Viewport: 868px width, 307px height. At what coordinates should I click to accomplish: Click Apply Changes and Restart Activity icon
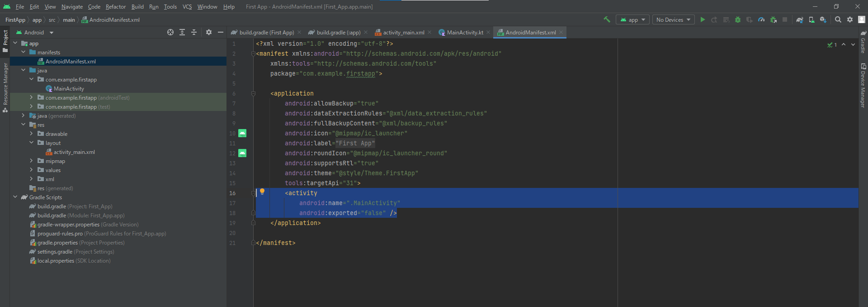[x=714, y=19]
